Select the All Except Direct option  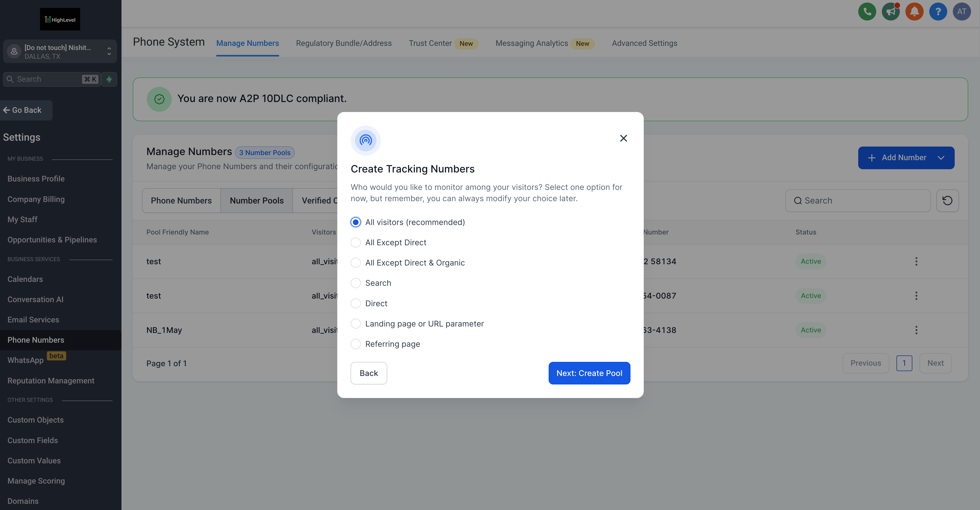coord(356,242)
